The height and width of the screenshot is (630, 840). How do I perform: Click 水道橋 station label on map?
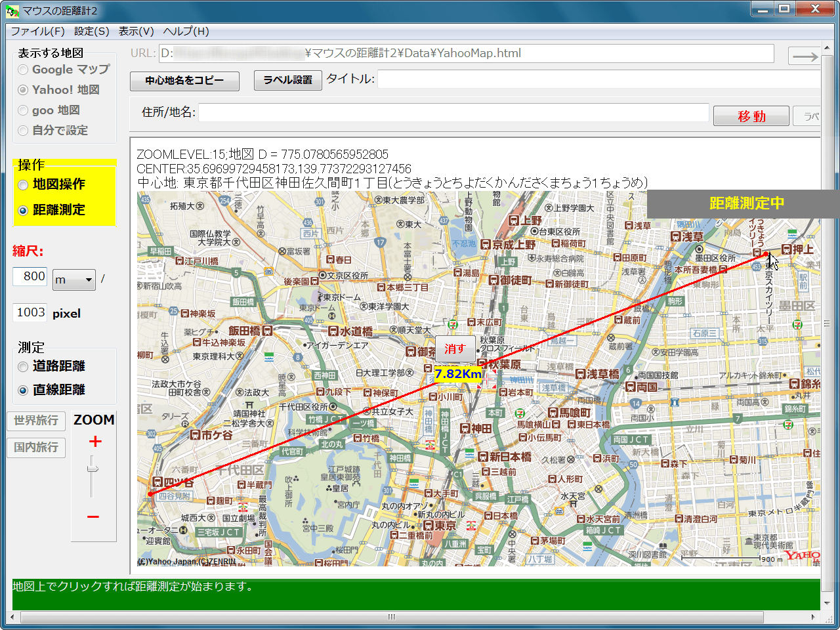click(350, 331)
